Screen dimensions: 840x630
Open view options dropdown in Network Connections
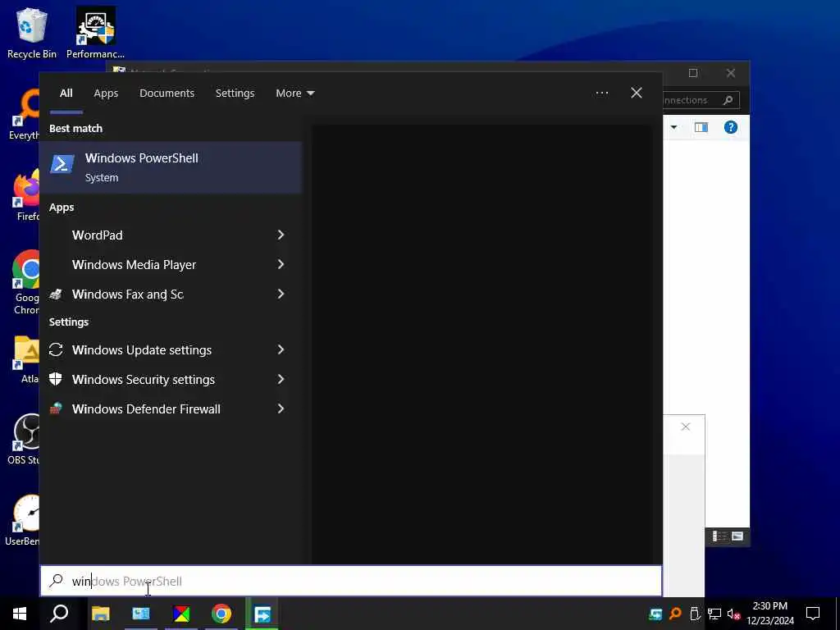tap(674, 127)
